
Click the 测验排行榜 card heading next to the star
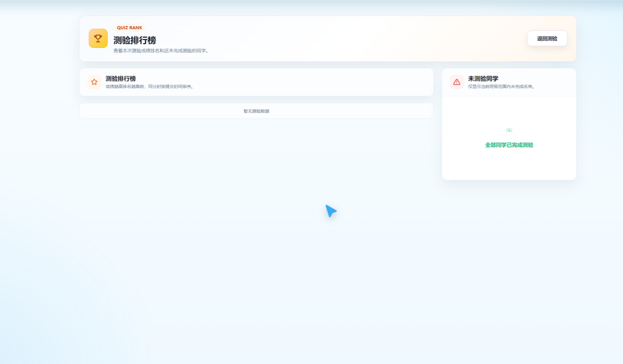click(x=121, y=78)
